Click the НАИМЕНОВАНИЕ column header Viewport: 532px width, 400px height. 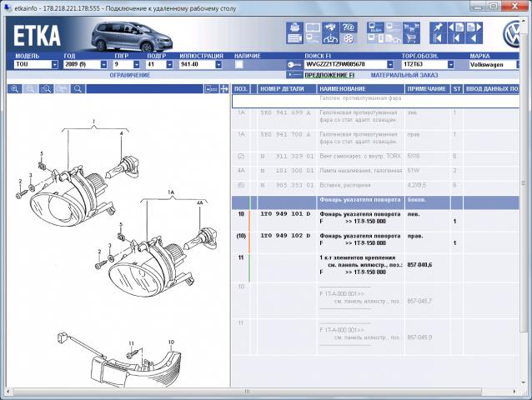pyautogui.click(x=361, y=89)
